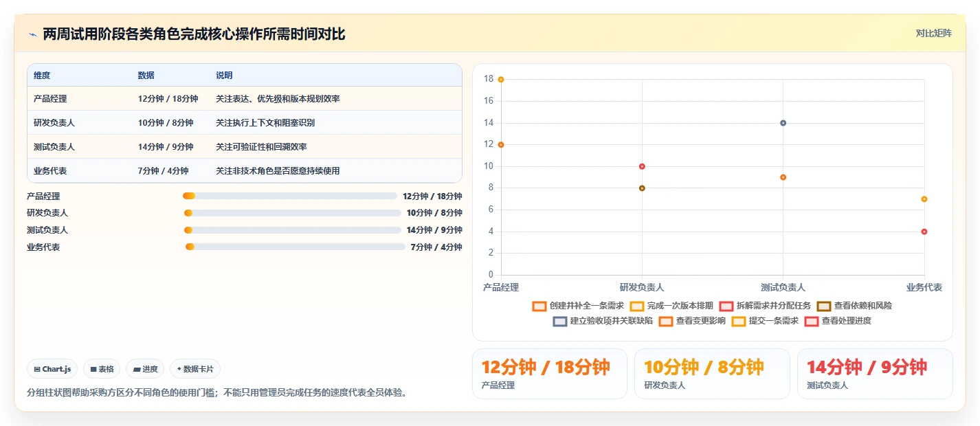Click the footnote starting with 分组柱状图帮助采购方
This screenshot has width=980, height=426.
[216, 393]
